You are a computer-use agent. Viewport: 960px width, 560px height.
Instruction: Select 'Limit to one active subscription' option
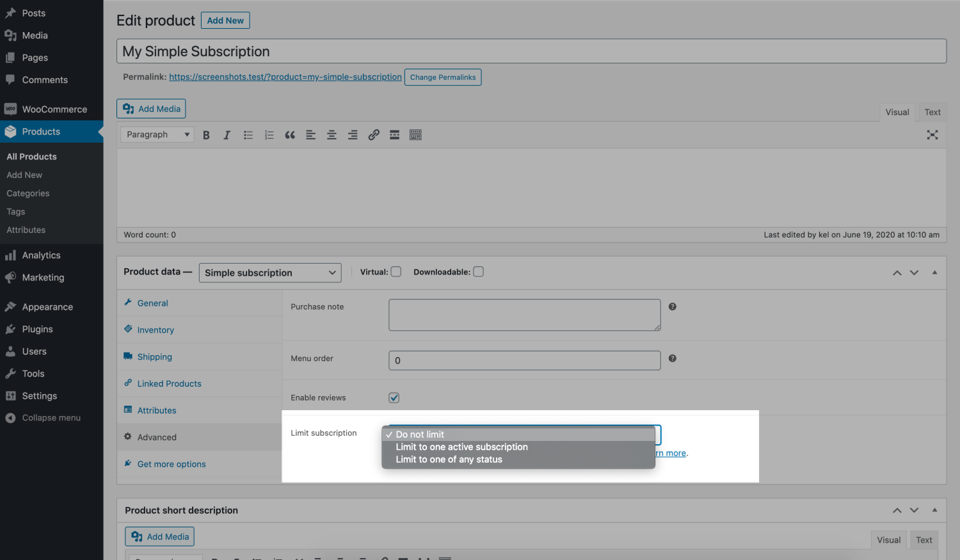pos(461,447)
